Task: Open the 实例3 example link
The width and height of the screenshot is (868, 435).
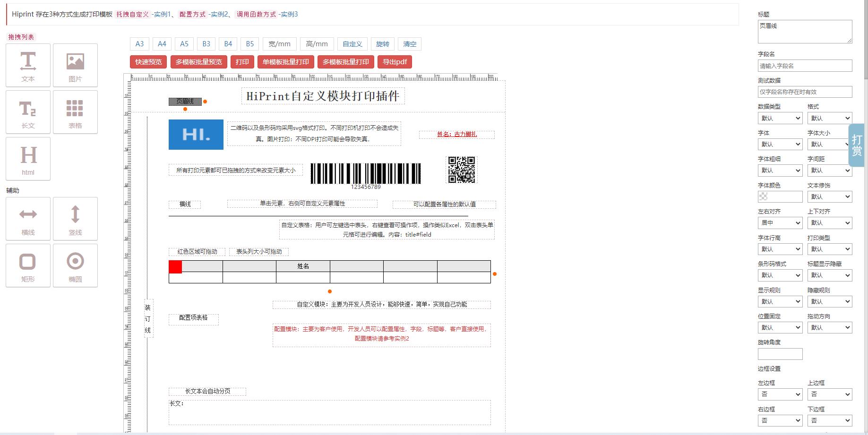Action: click(x=289, y=14)
